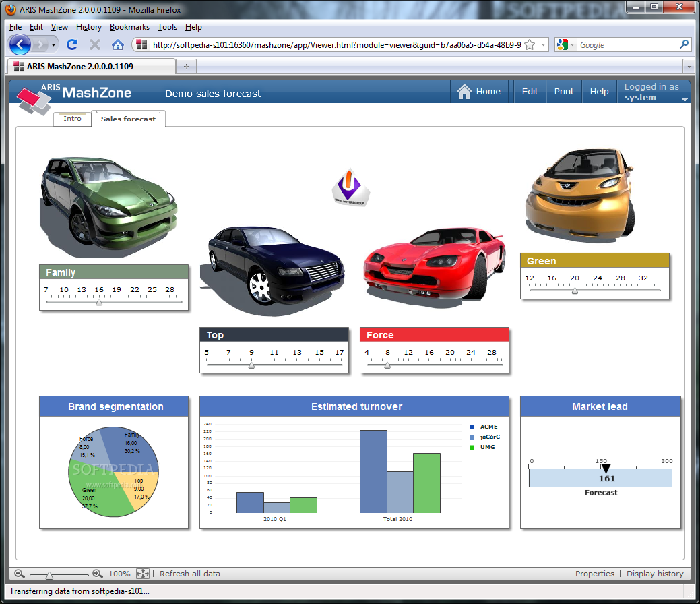The height and width of the screenshot is (604, 700).
Task: Open the list all tabs dropdown
Action: tap(689, 67)
